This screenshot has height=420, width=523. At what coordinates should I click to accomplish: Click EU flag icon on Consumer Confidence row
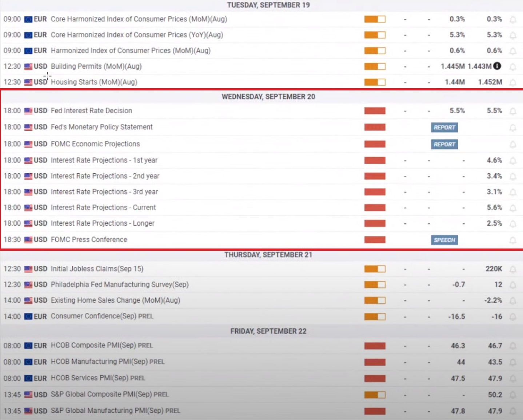28,316
